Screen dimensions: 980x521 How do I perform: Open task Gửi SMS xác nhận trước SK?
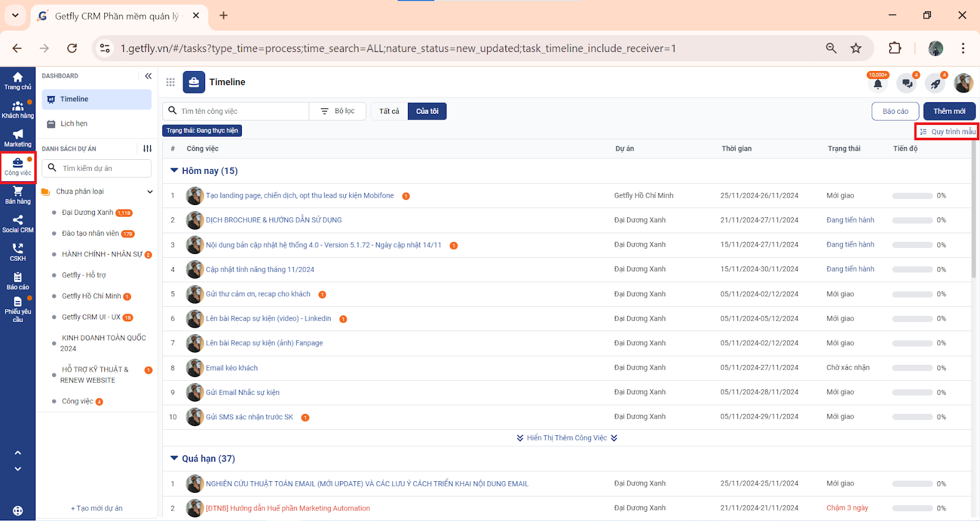tap(249, 417)
